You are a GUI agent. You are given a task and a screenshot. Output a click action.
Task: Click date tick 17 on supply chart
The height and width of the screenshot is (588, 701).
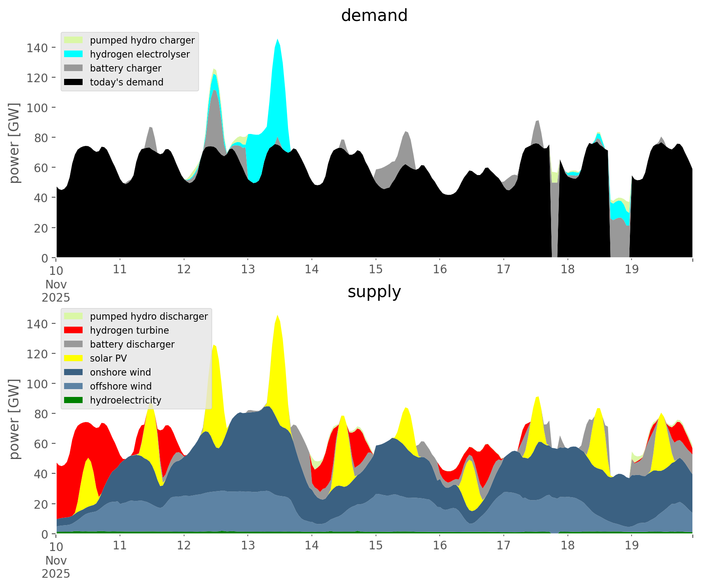click(x=503, y=546)
